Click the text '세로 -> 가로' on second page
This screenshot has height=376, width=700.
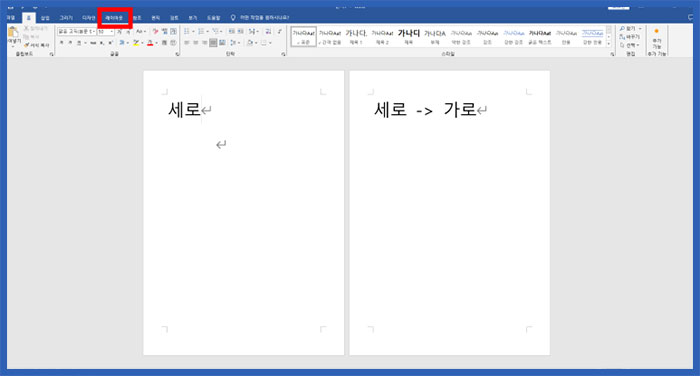coord(425,109)
